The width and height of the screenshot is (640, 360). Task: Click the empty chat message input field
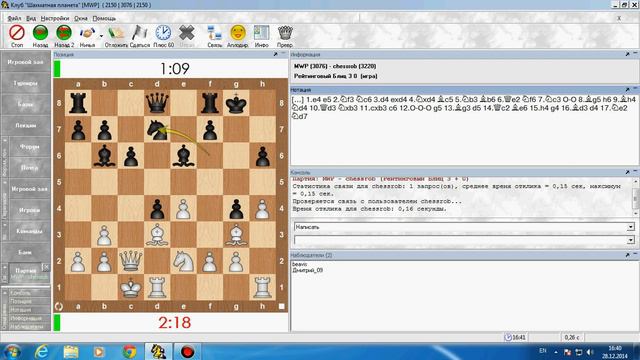pos(461,240)
